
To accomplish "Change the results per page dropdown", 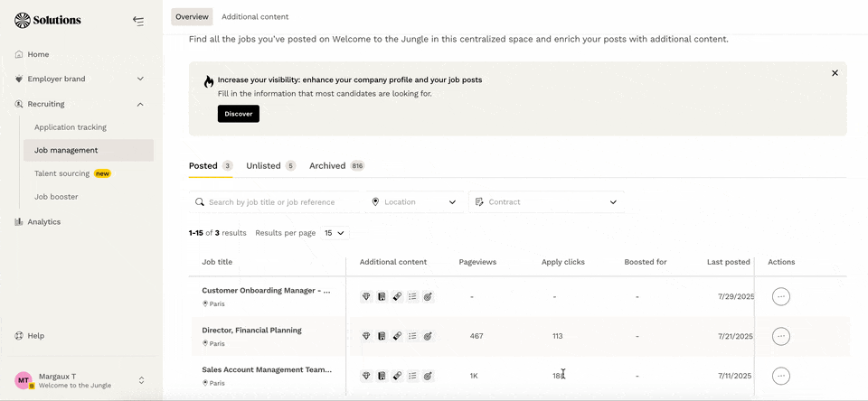I will click(x=335, y=233).
